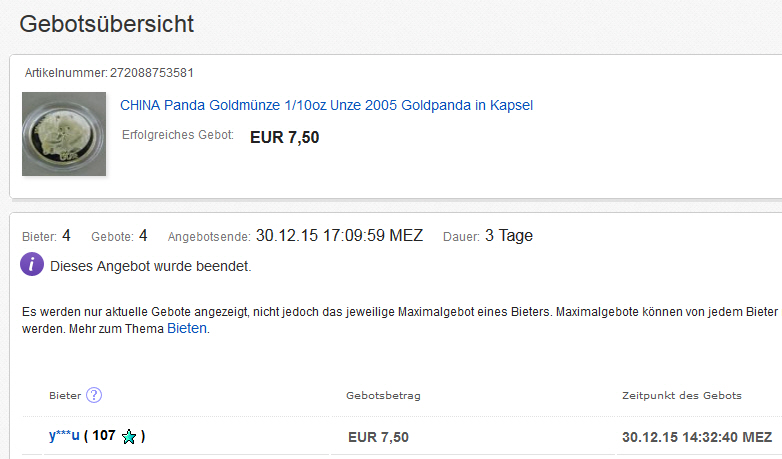782x459 pixels.
Task: Click the EUR 7,50 amount in bid row
Action: [378, 437]
